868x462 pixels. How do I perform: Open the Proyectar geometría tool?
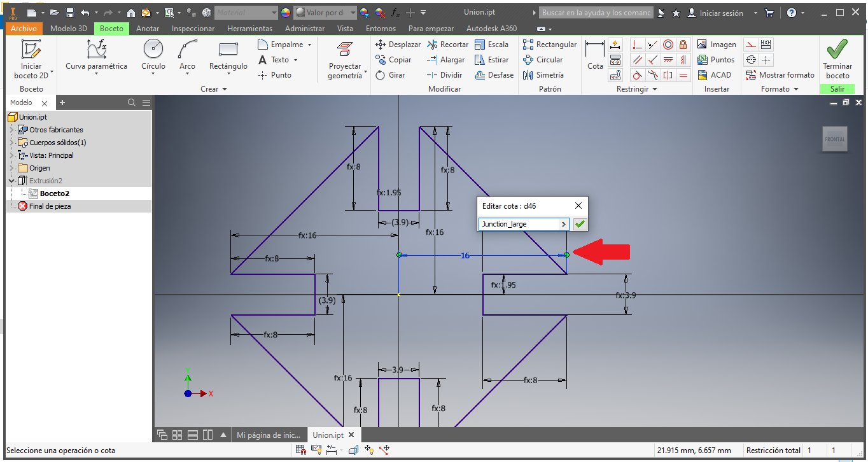[345, 60]
